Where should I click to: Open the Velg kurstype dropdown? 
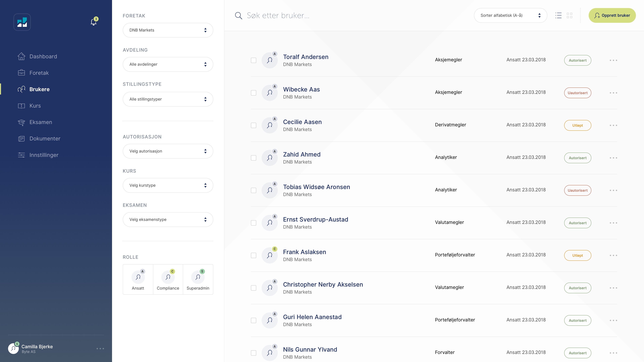tap(168, 185)
